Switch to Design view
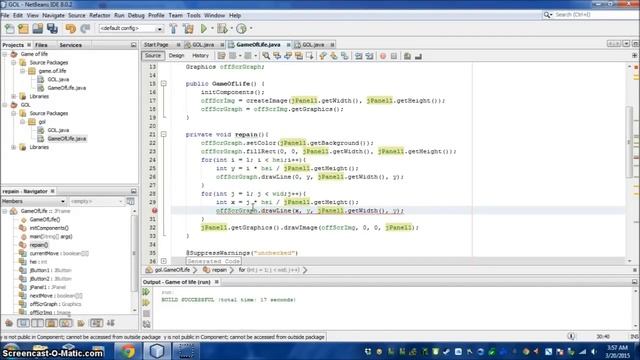 176,56
